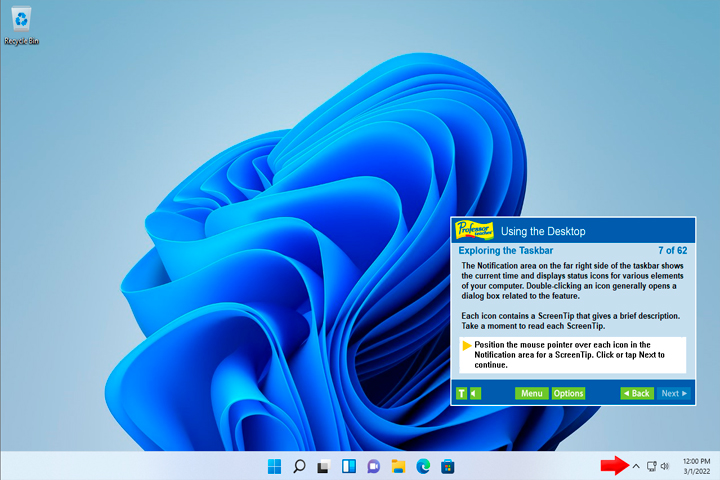Toggle the sound icon in tutorial panel
The height and width of the screenshot is (480, 720).
tap(475, 393)
